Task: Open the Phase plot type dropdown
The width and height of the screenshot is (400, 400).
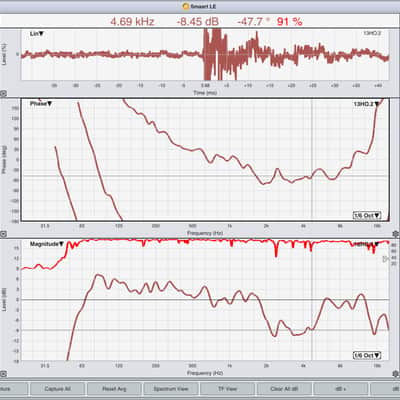Action: point(41,104)
